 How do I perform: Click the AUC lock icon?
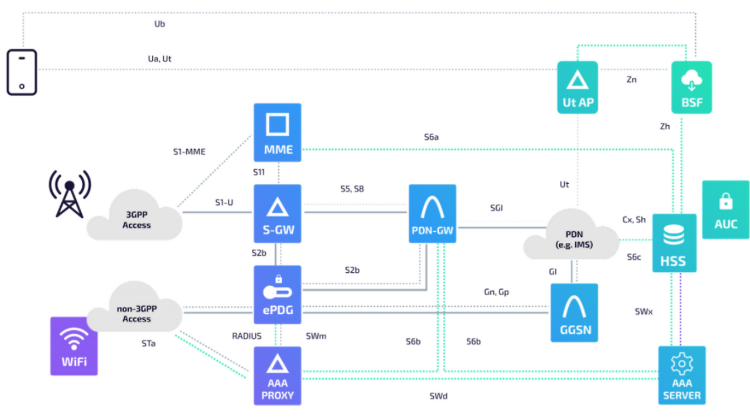tap(726, 209)
